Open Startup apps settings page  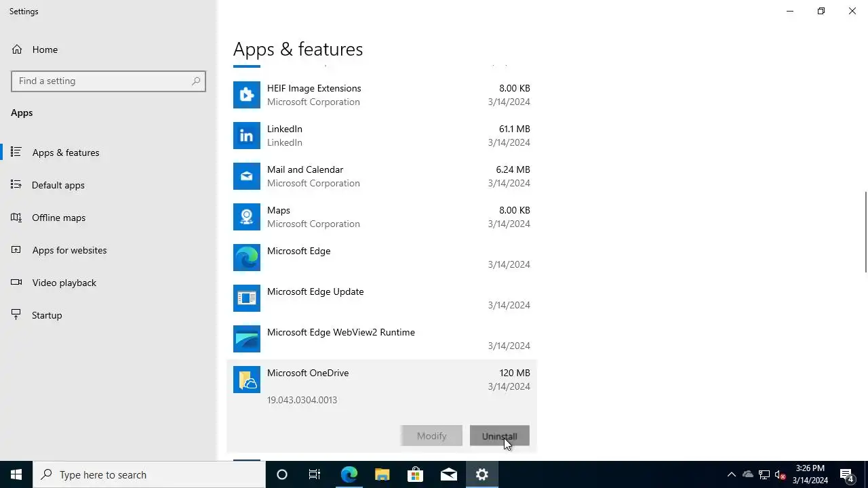coord(47,315)
